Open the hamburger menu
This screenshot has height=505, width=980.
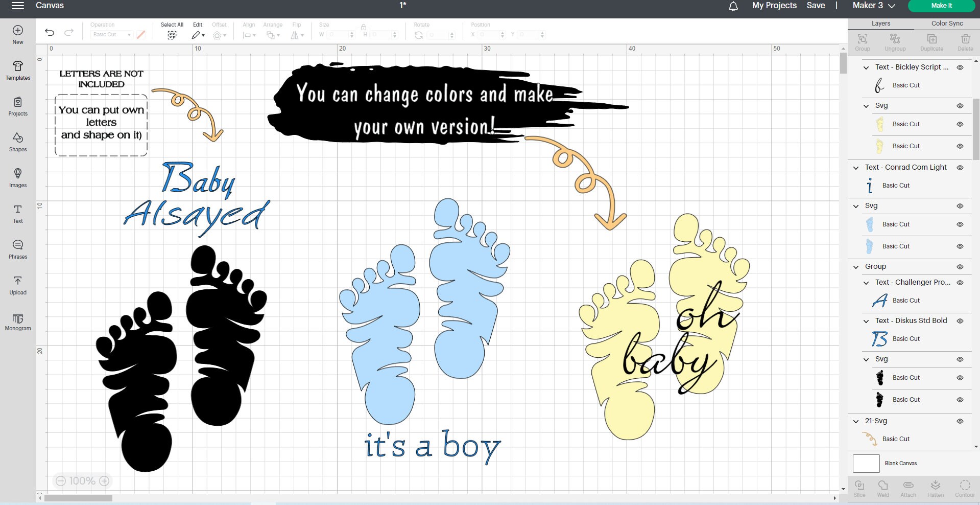point(17,7)
